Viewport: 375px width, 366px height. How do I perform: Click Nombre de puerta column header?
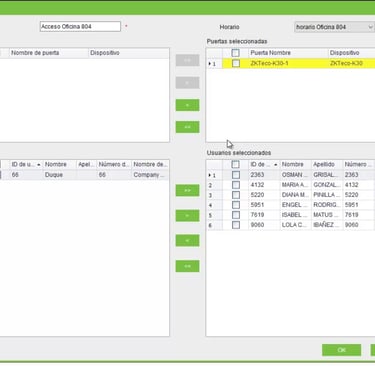(49, 53)
